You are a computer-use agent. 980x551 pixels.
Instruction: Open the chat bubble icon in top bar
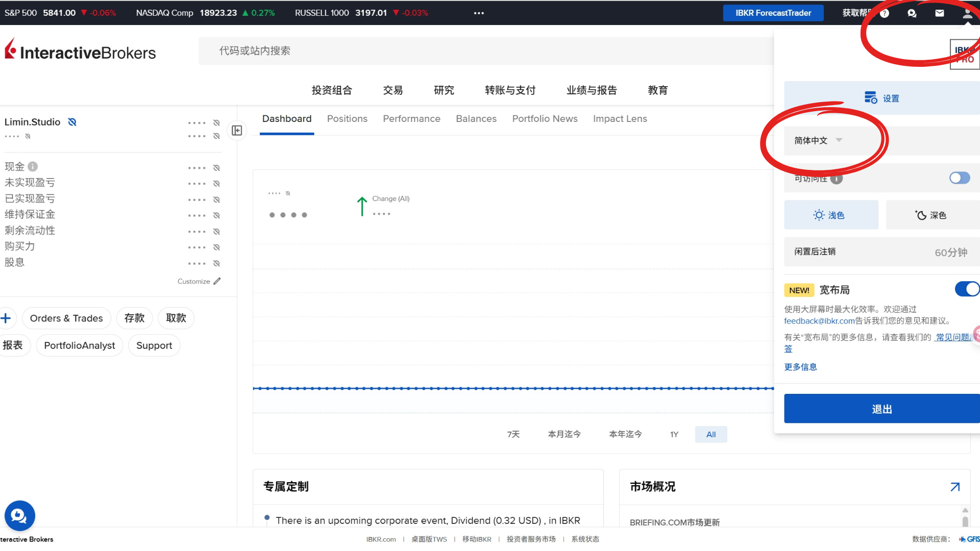click(x=912, y=13)
